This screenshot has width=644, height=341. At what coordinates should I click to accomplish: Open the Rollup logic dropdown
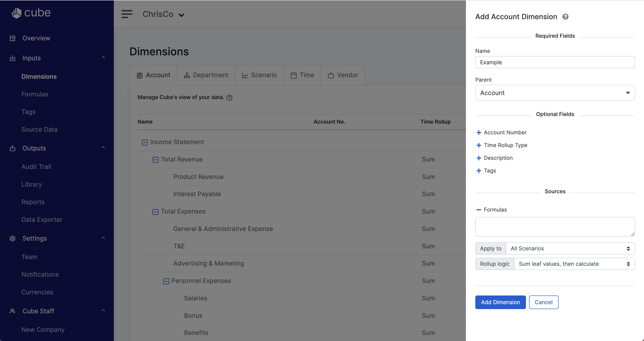click(574, 264)
